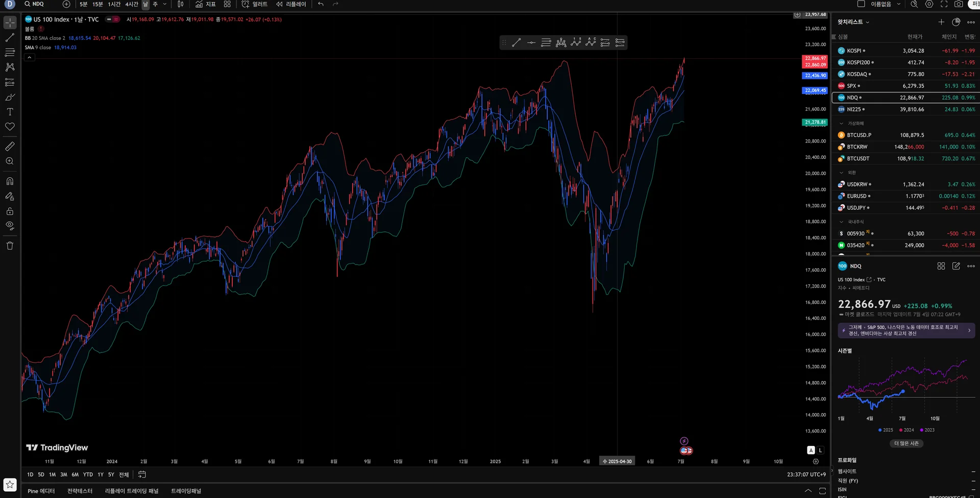980x498 pixels.
Task: Add symbol to watchlist plus icon
Action: [941, 22]
